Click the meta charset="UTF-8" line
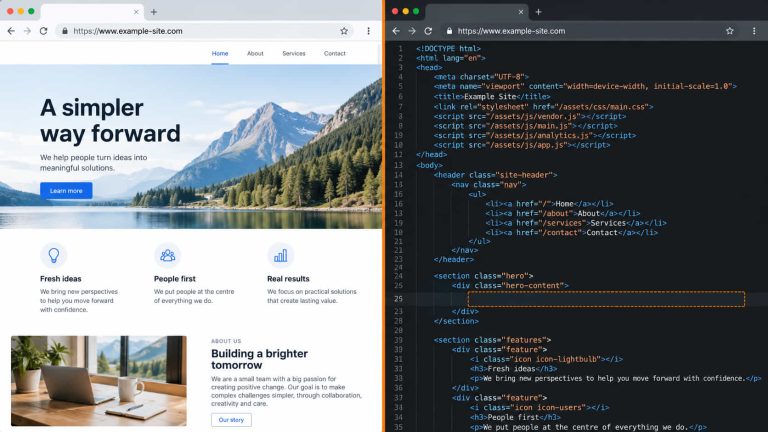Image resolution: width=768 pixels, height=432 pixels. (481, 77)
